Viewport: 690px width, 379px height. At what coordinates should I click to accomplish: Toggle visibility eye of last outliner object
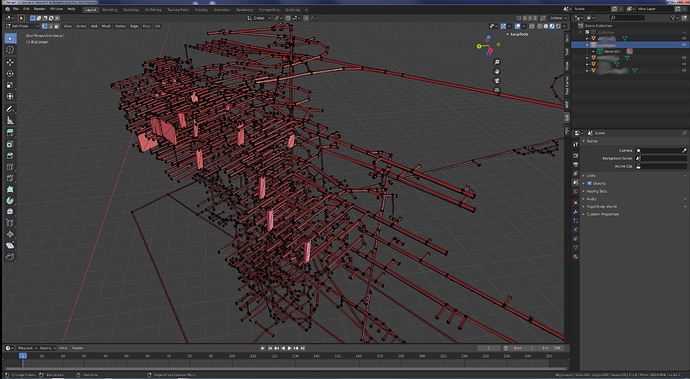(684, 70)
